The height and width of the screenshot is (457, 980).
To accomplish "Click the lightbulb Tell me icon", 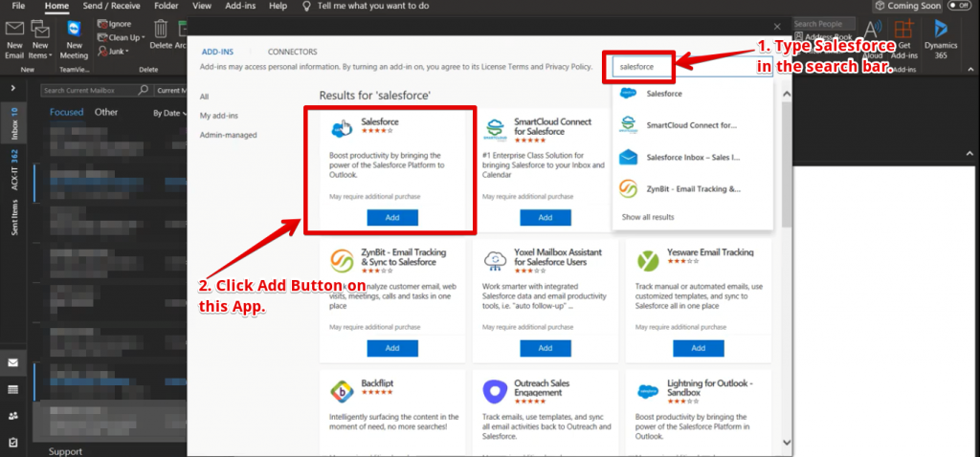I will (x=306, y=7).
